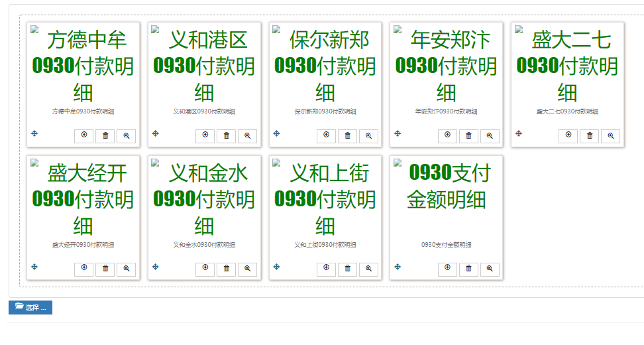Download 方德中牟0930付款明细 file
Image resolution: width=644 pixels, height=345 pixels.
83,136
